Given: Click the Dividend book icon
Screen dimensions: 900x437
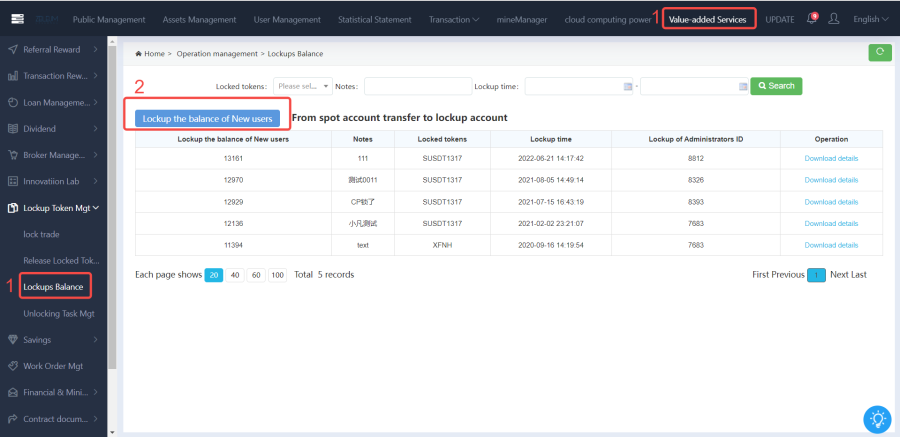Looking at the screenshot, I should tap(13, 129).
